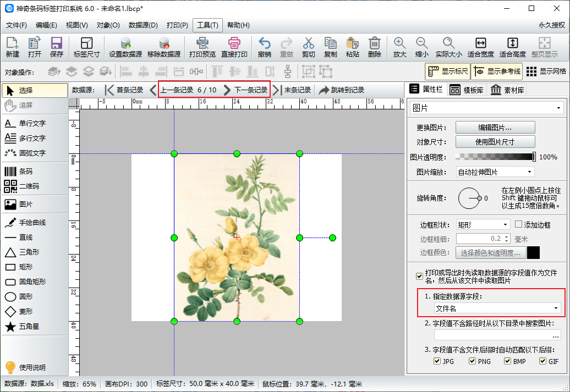This screenshot has width=570, height=392.
Task: Click the 编辑图片... button
Action: (x=495, y=128)
